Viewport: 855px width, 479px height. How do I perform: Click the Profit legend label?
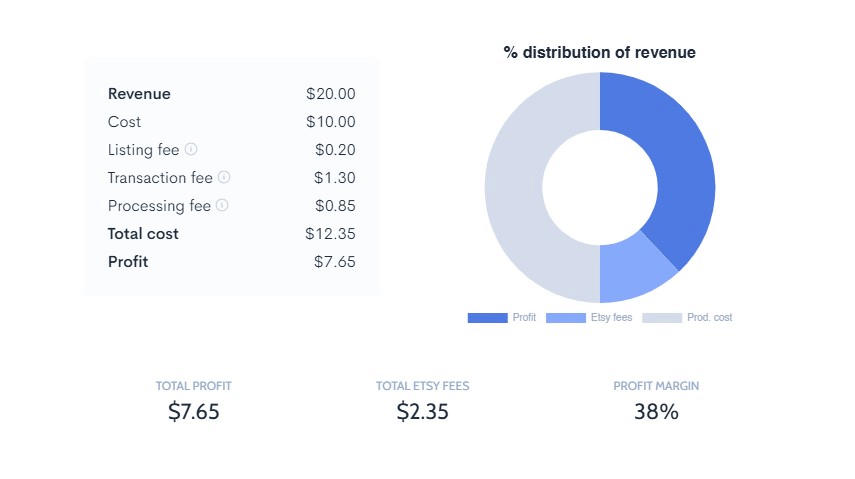524,318
